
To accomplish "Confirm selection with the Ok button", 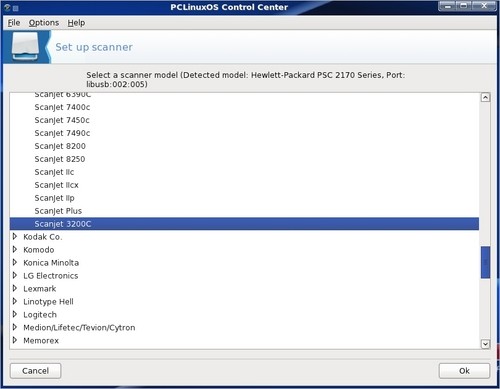I will 464,371.
